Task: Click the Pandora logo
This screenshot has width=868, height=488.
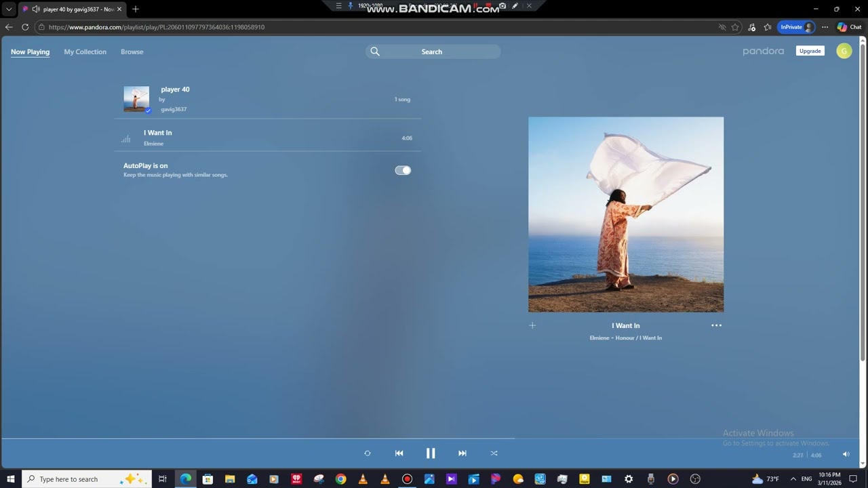Action: [763, 52]
